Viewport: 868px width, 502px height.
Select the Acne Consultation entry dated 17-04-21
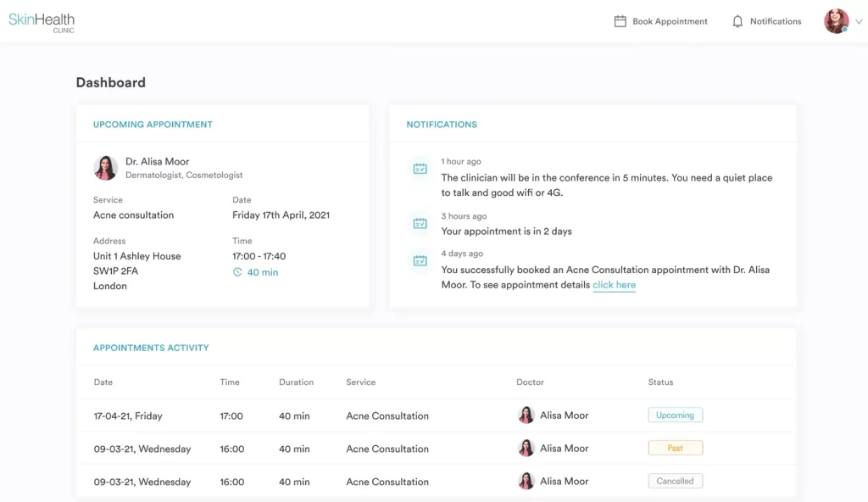(387, 416)
